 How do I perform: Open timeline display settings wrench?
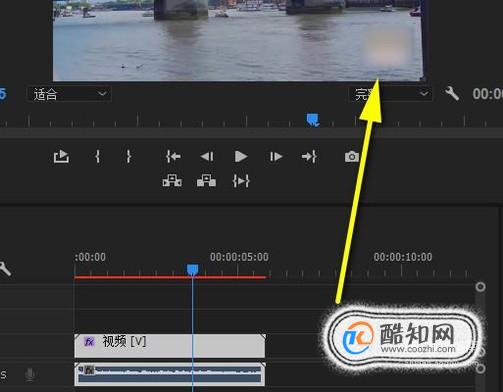[5, 268]
